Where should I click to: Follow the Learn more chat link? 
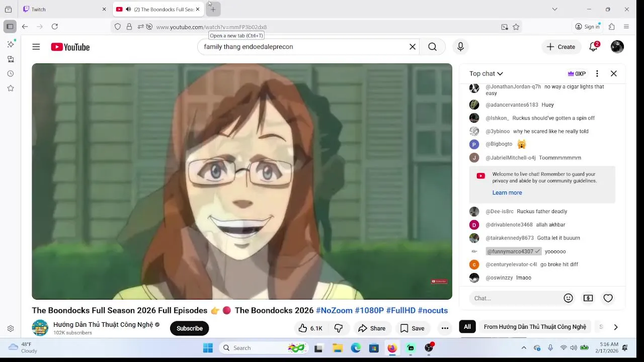pos(507,193)
